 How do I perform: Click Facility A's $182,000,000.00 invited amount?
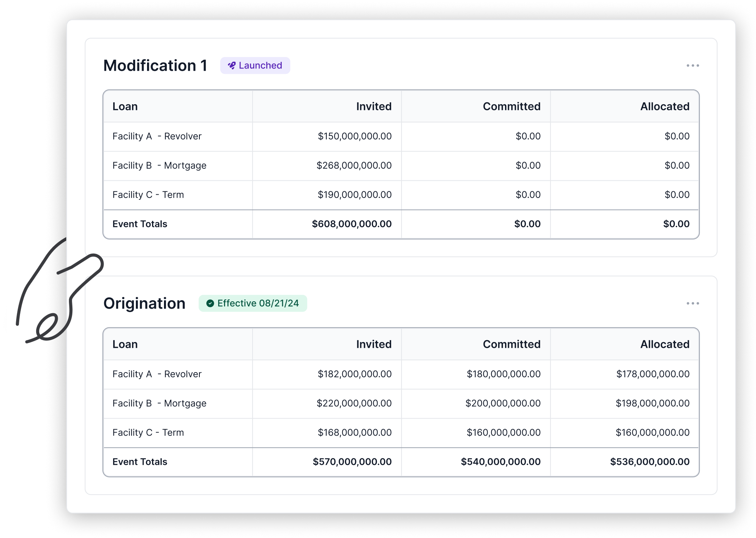click(354, 374)
